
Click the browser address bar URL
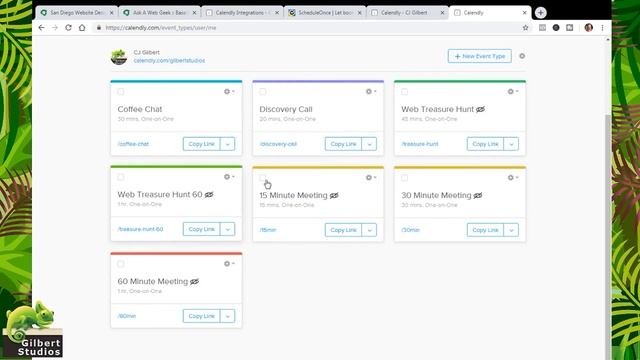pos(161,28)
